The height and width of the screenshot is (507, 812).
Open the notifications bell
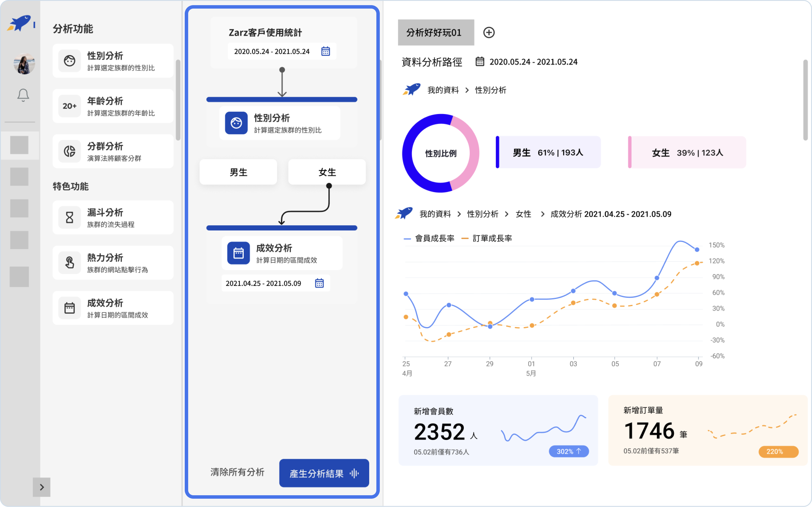[23, 95]
